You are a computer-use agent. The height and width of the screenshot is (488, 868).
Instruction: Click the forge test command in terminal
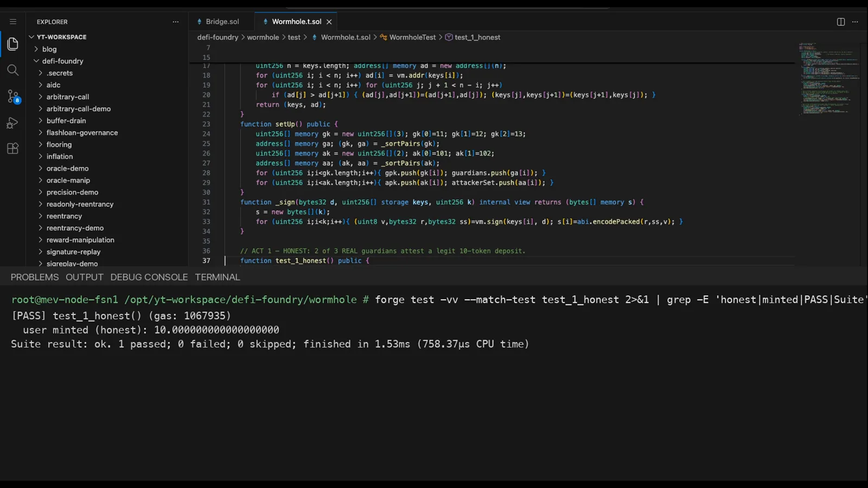tap(621, 300)
